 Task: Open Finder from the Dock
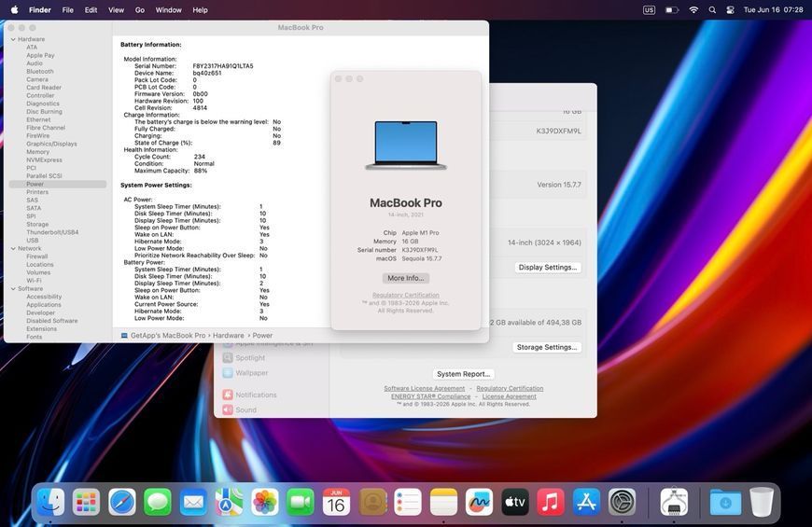coord(50,502)
